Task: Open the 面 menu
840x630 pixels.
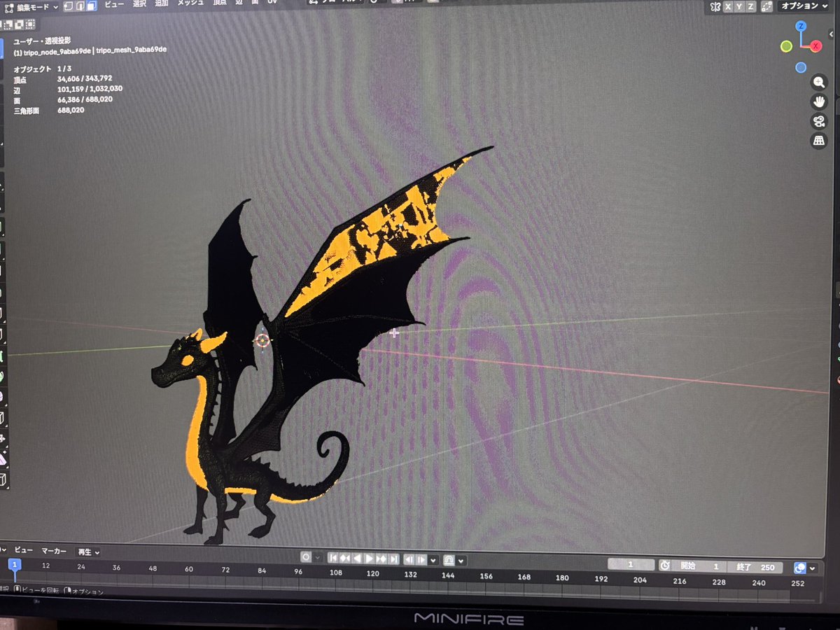Action: tap(255, 3)
